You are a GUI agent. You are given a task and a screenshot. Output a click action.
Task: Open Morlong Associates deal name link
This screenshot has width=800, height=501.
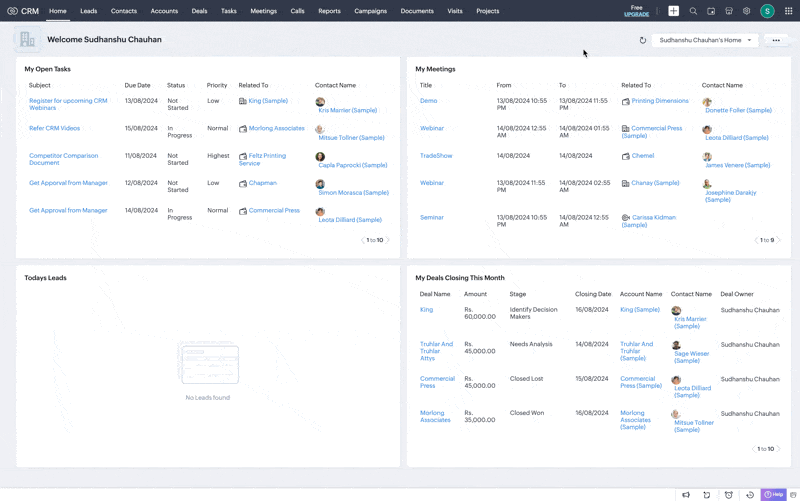click(435, 417)
